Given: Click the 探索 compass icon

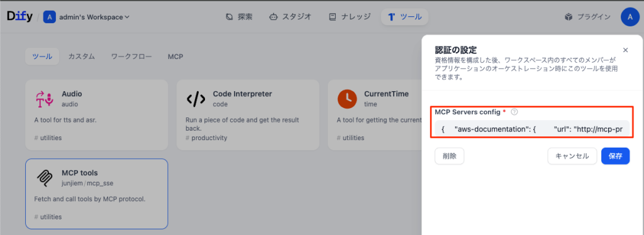Looking at the screenshot, I should point(230,17).
